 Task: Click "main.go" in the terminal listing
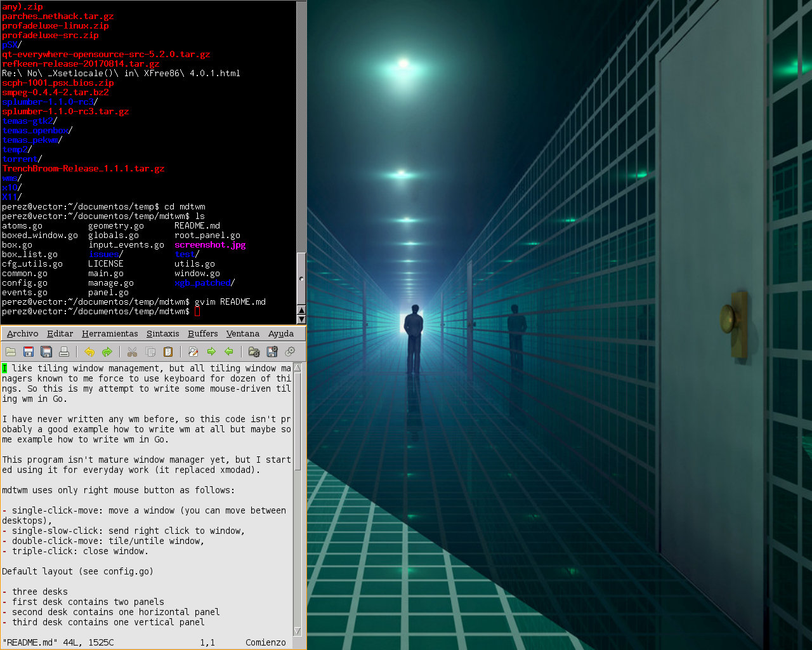point(106,274)
